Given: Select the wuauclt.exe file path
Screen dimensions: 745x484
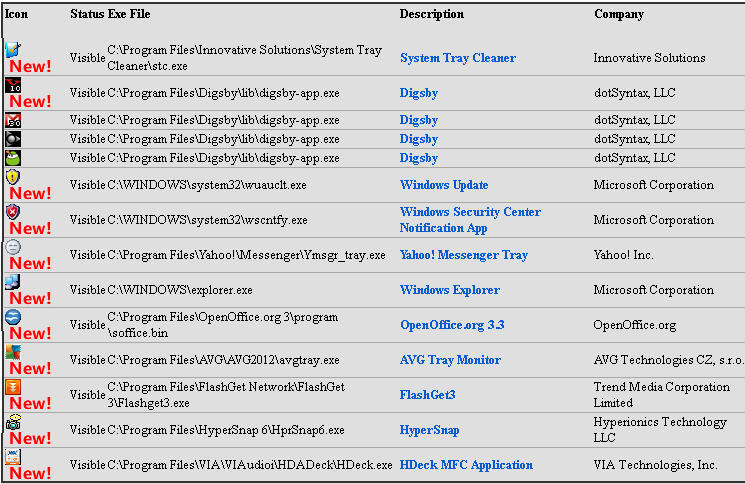Looking at the screenshot, I should coord(207,185).
